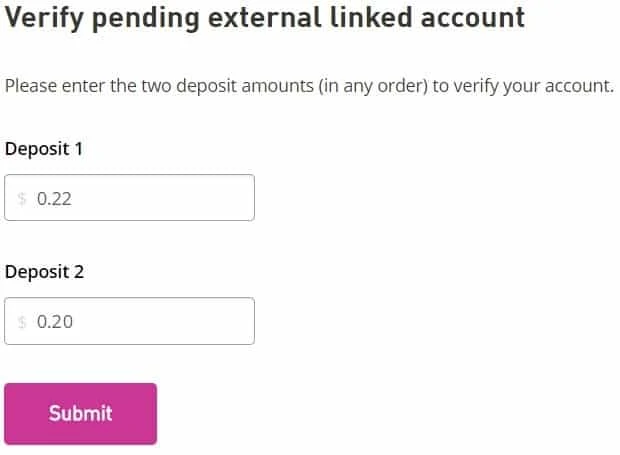Select the 0.20 value in Deposit 2
This screenshot has width=620, height=455.
[54, 322]
